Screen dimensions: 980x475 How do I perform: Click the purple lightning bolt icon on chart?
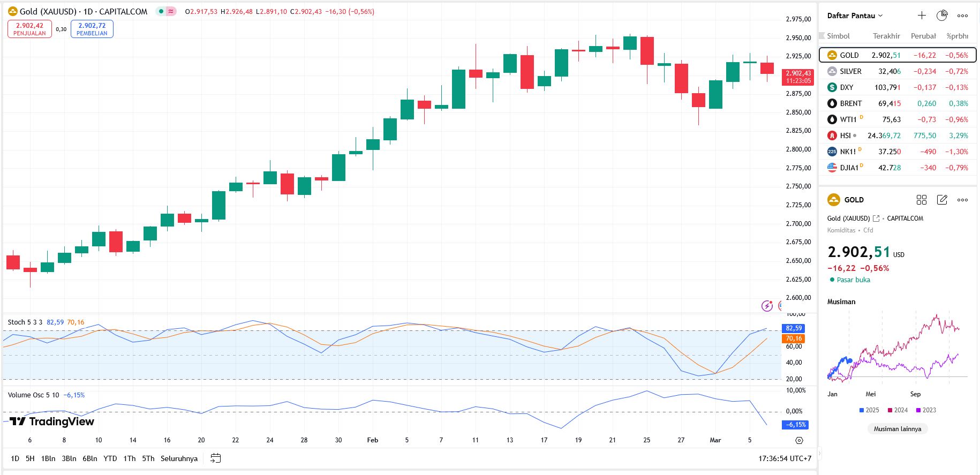coord(767,306)
